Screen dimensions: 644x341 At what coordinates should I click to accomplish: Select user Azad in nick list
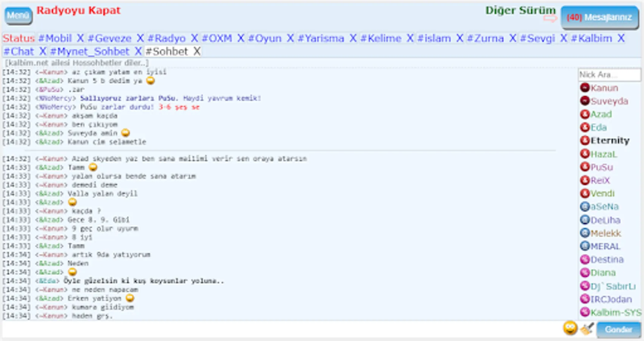601,114
